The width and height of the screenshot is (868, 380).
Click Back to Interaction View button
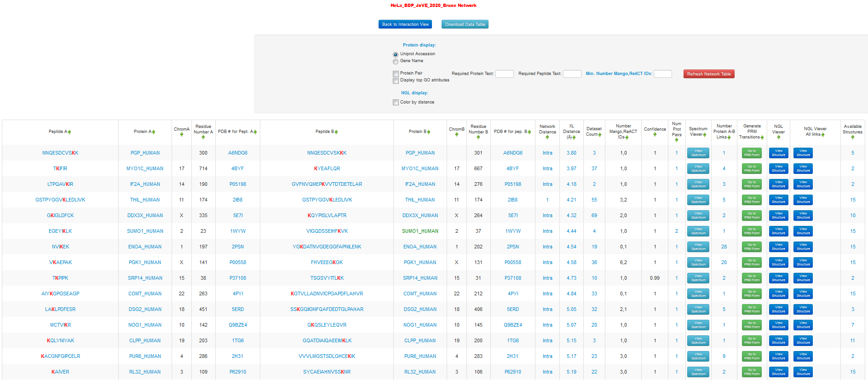click(x=405, y=24)
